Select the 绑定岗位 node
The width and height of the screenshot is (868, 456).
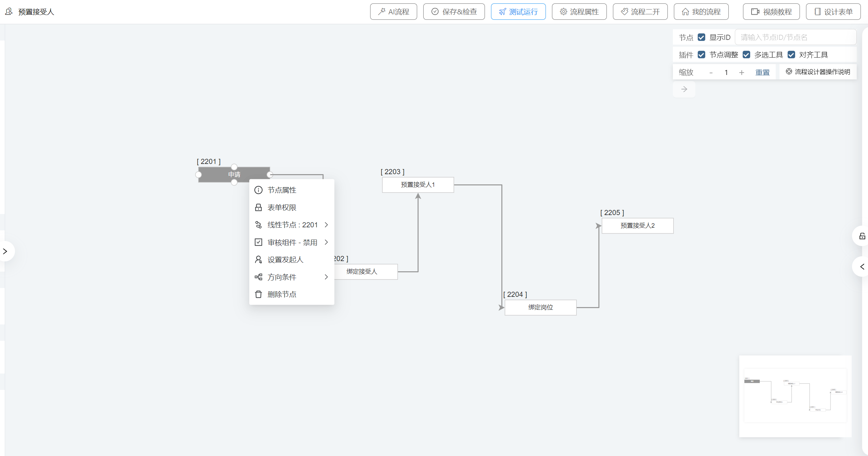[541, 307]
